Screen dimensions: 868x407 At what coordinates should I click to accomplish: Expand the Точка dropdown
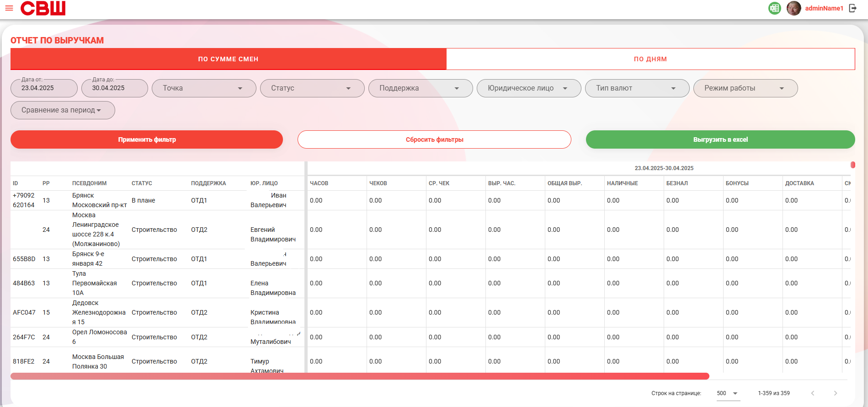click(204, 88)
